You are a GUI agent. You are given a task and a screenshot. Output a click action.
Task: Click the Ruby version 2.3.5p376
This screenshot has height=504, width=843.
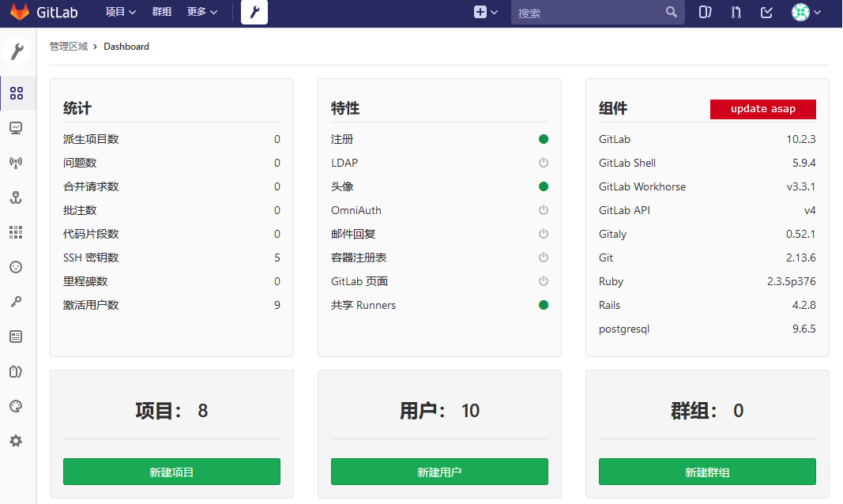coord(792,281)
